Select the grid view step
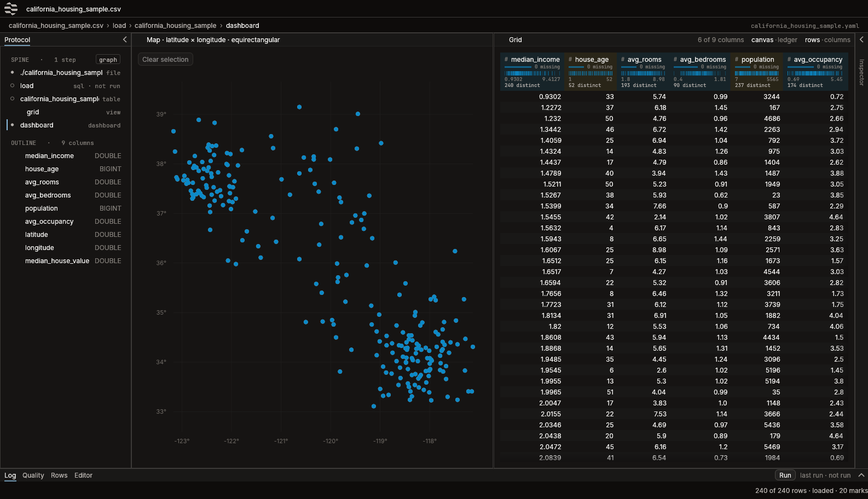This screenshot has width=868, height=499. [66, 112]
